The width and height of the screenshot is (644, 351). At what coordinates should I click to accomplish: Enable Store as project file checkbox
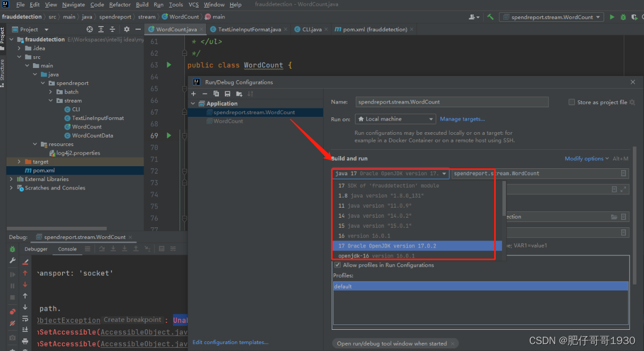coord(572,102)
